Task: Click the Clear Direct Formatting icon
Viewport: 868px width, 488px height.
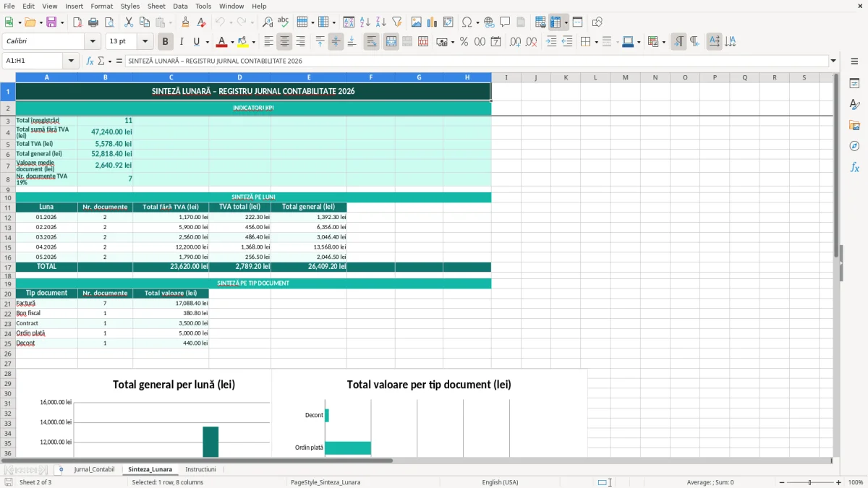Action: pos(202,22)
